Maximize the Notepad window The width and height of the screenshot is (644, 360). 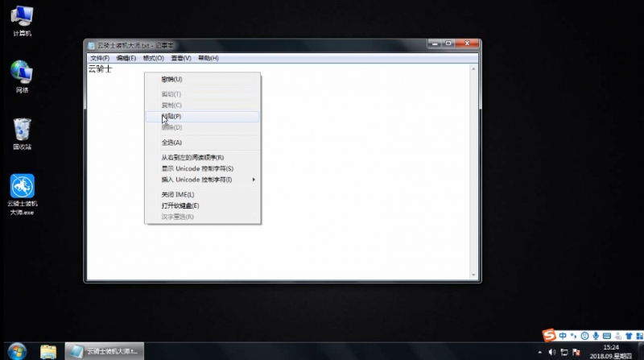click(448, 43)
